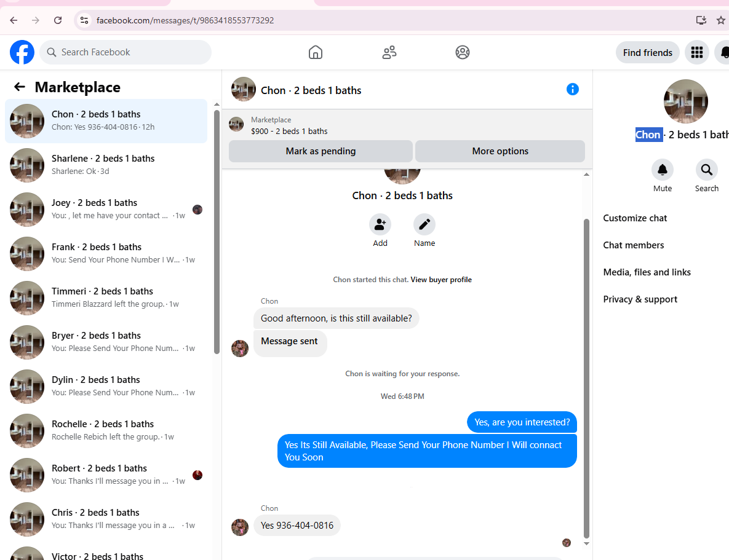729x560 pixels.
Task: Open Chris conversation
Action: (x=106, y=519)
